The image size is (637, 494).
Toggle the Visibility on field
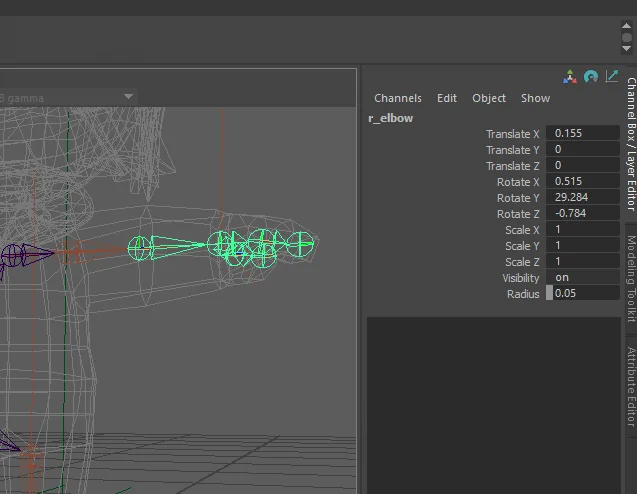click(583, 277)
